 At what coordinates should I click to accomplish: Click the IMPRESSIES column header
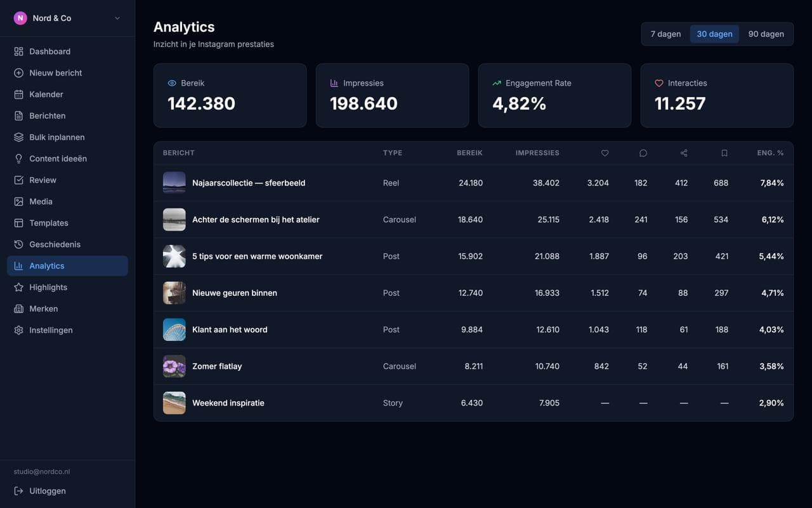tap(537, 153)
